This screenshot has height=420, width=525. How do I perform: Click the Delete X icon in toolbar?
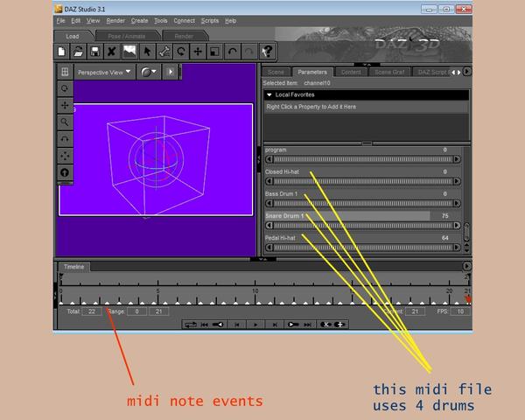112,52
